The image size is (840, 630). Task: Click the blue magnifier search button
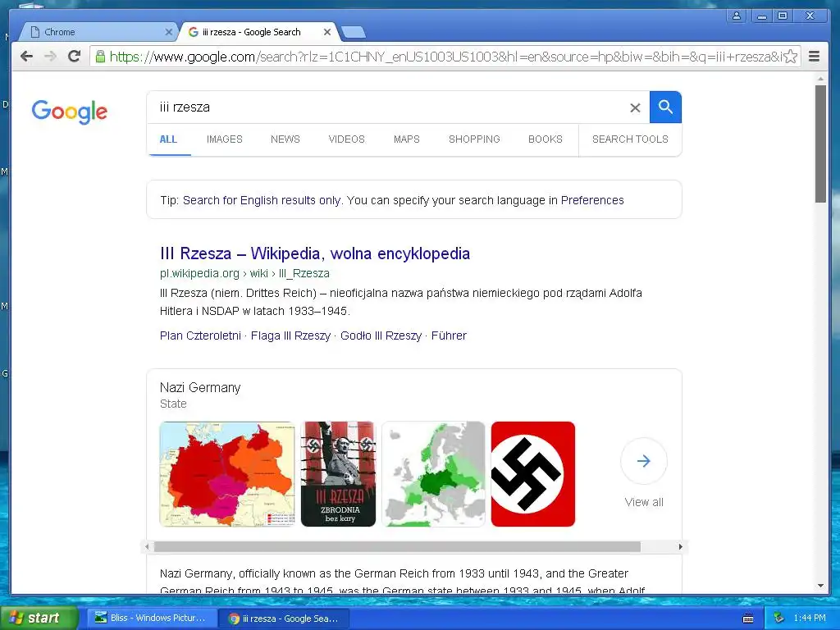point(665,107)
